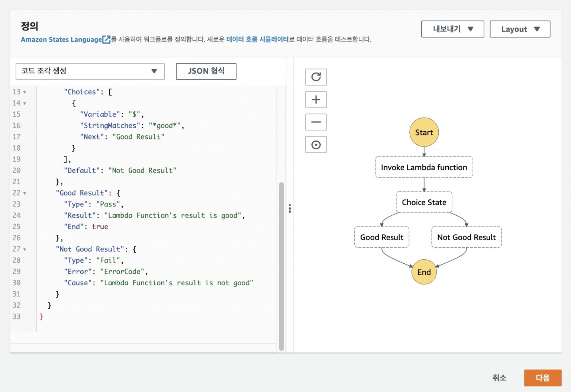Click the "StringMatches" text on line 16
The width and height of the screenshot is (571, 392).
[x=110, y=126]
